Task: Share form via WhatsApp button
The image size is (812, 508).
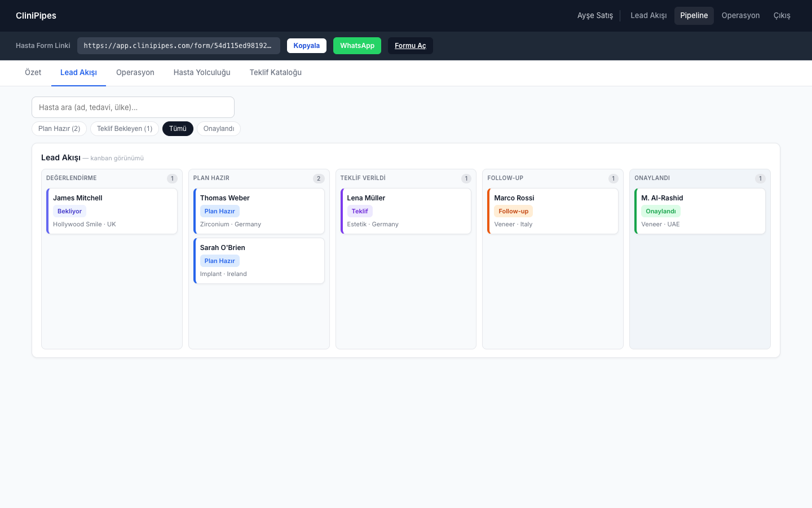Action: (x=357, y=46)
